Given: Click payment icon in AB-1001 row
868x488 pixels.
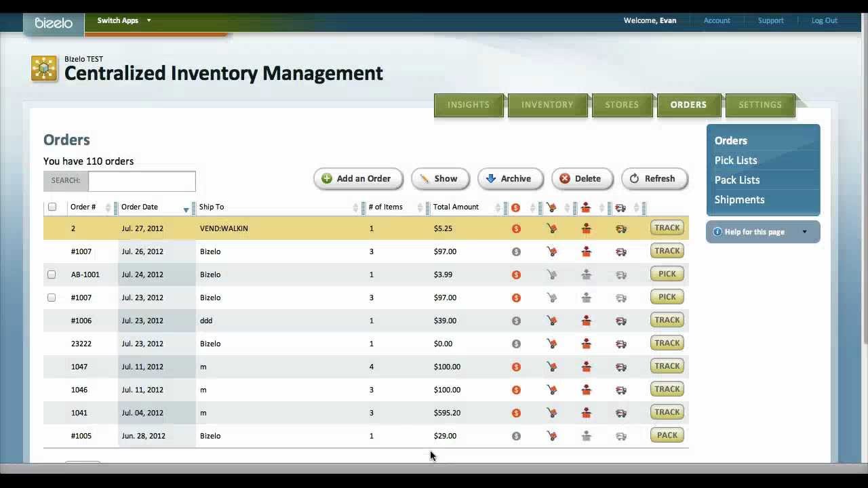Looking at the screenshot, I should click(x=516, y=275).
